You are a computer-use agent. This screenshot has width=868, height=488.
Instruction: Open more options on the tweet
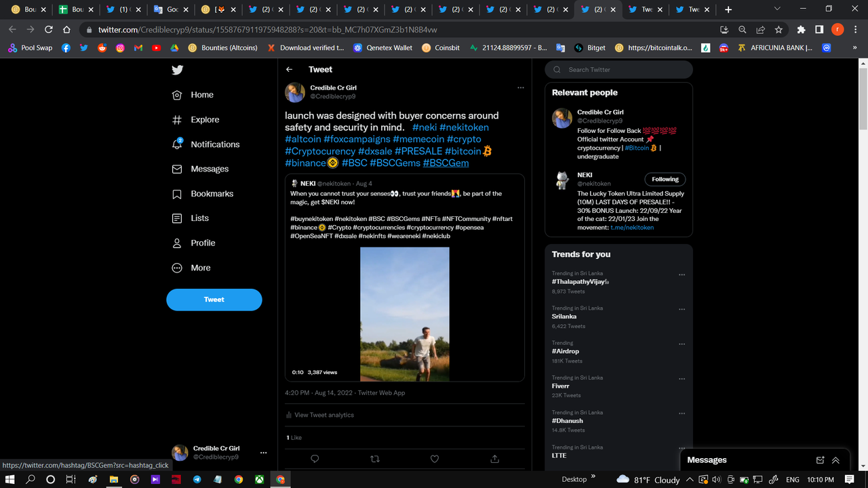521,87
